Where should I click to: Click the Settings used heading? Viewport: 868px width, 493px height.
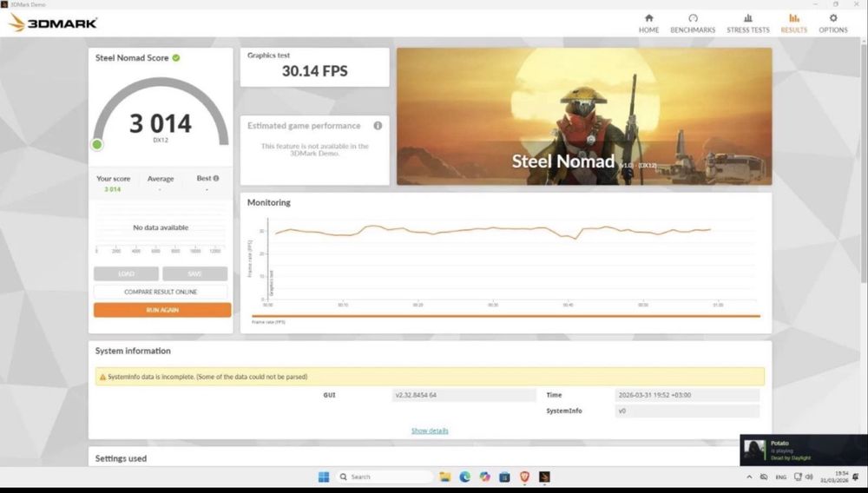tap(121, 458)
